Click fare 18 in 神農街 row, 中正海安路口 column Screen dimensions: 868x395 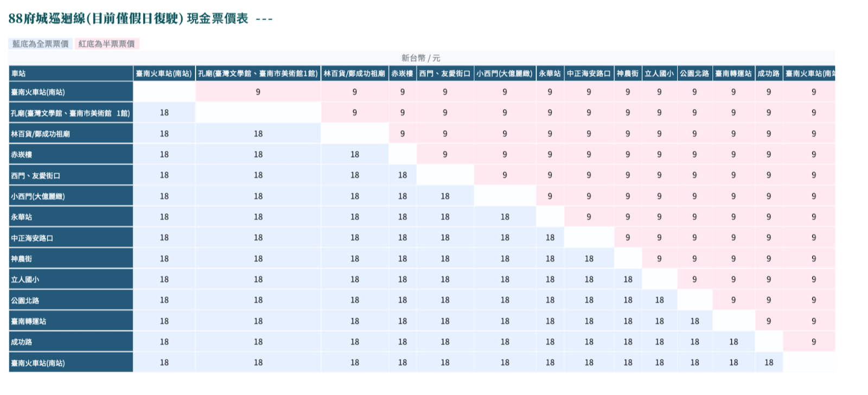tap(589, 259)
